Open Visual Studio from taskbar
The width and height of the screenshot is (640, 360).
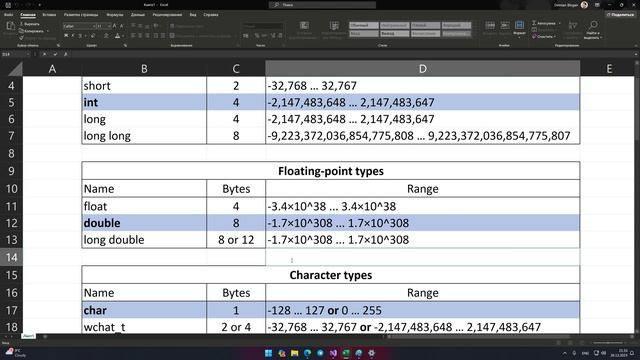pos(333,353)
